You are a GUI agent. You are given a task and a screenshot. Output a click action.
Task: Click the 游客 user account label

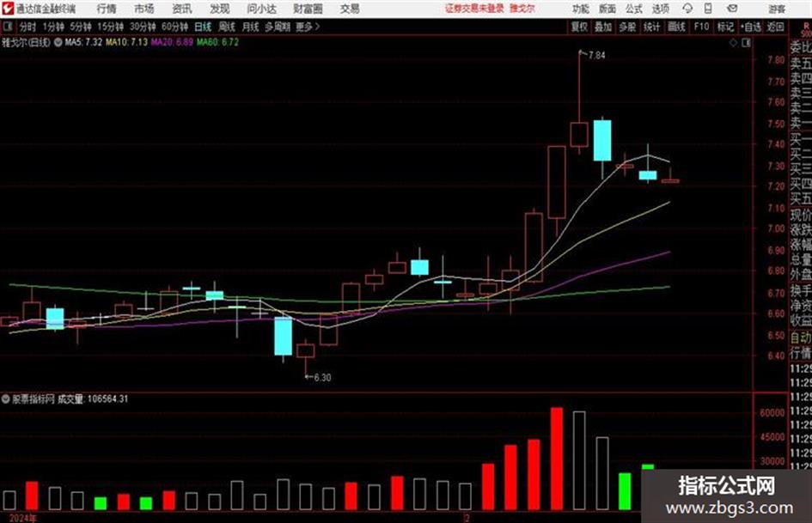click(x=777, y=9)
